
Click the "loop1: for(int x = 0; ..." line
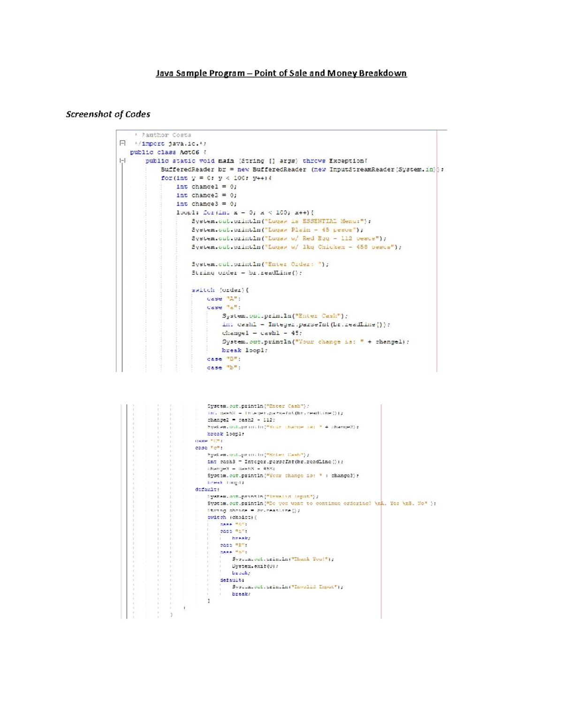pos(245,213)
